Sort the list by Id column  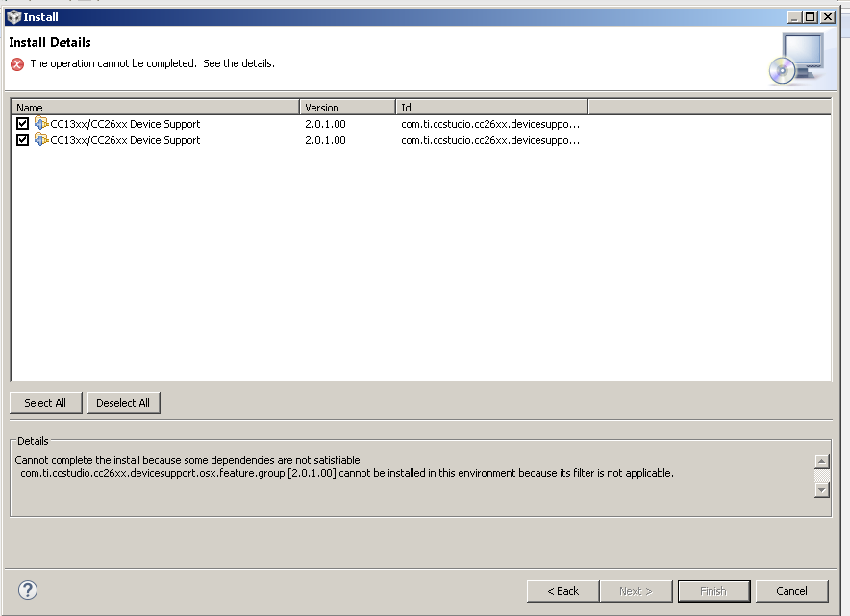[x=491, y=108]
